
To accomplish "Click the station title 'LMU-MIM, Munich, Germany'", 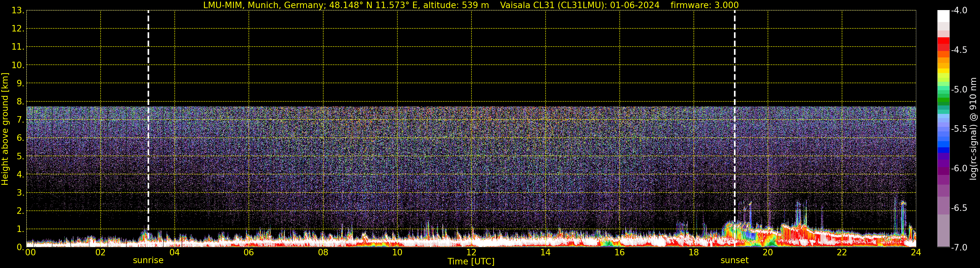I will pyautogui.click(x=263, y=5).
